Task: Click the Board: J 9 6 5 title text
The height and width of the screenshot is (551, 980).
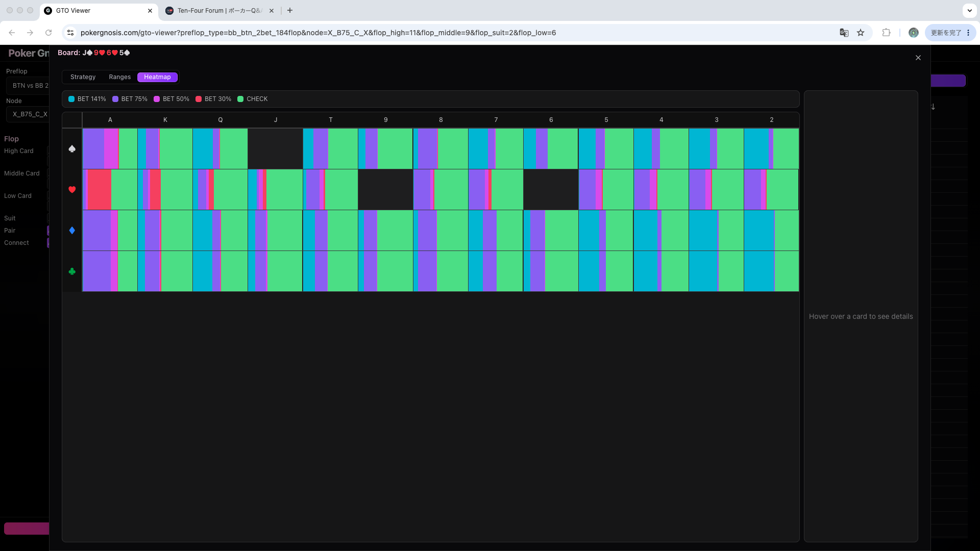Action: point(94,53)
